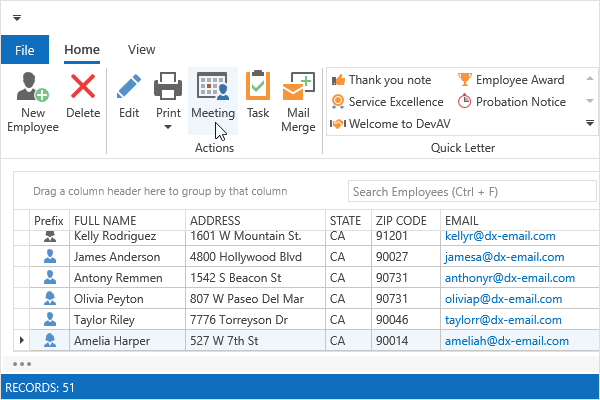Click the Print icon
600x400 pixels.
point(168,87)
